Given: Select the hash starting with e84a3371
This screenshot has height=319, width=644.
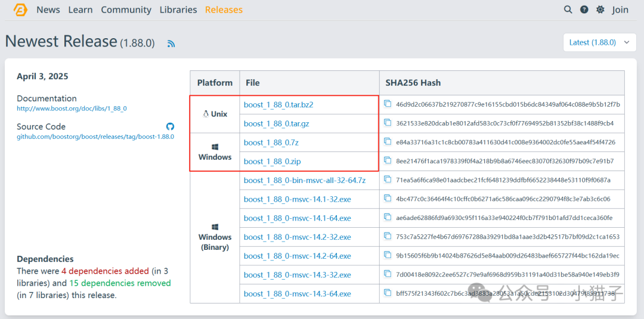Looking at the screenshot, I should click(x=506, y=142).
